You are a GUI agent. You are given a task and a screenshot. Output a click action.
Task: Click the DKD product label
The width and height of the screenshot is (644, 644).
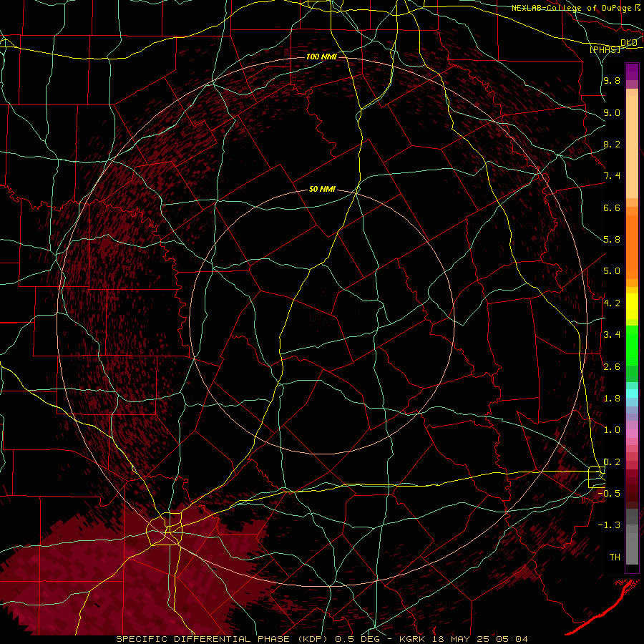[628, 43]
